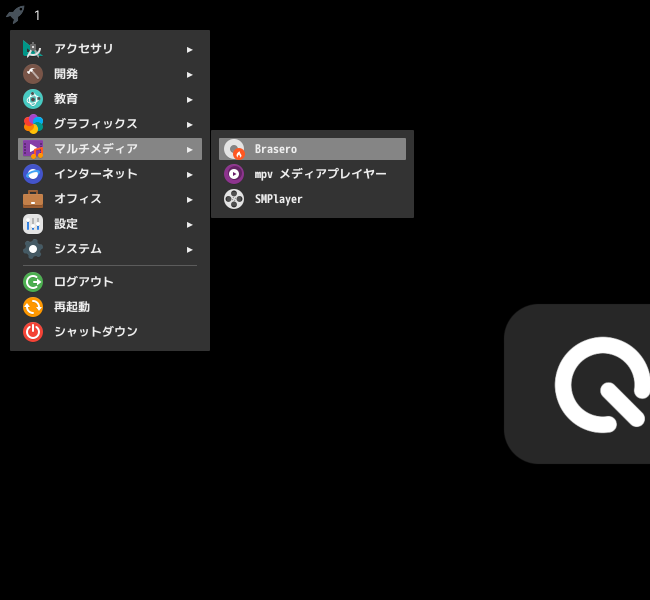Open the システム menu entry

(110, 249)
